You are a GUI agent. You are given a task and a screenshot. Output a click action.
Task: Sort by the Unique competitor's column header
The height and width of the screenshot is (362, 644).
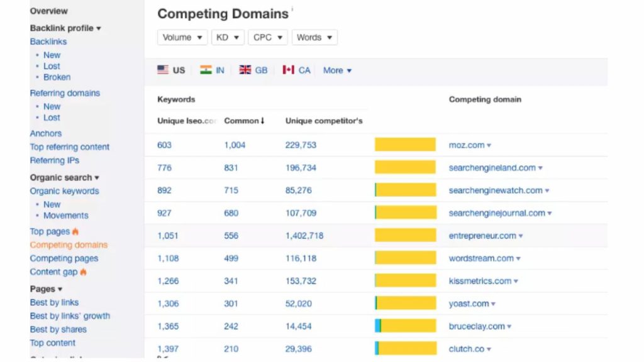pyautogui.click(x=324, y=121)
